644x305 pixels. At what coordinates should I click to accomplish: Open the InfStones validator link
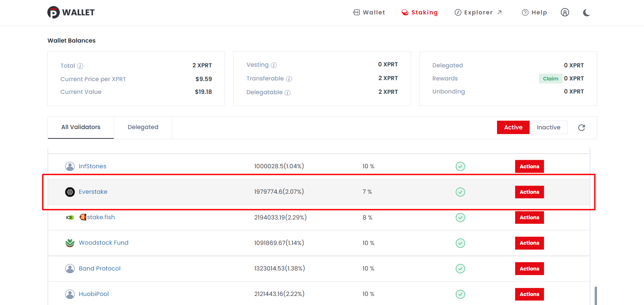[92, 166]
